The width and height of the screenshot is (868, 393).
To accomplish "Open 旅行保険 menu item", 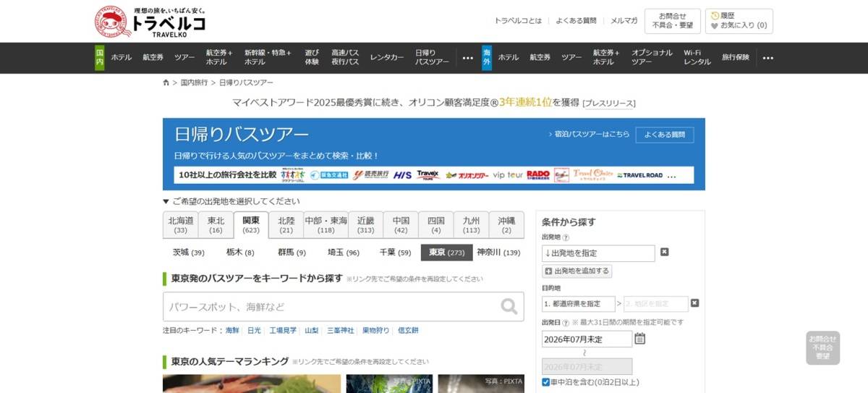I will tap(736, 58).
